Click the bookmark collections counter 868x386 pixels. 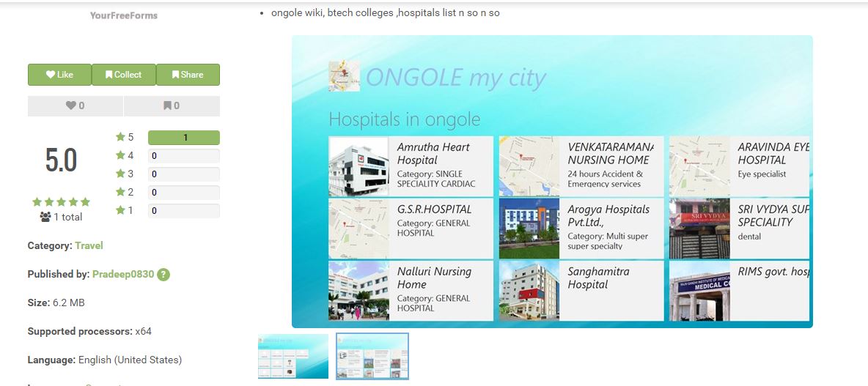[x=172, y=105]
